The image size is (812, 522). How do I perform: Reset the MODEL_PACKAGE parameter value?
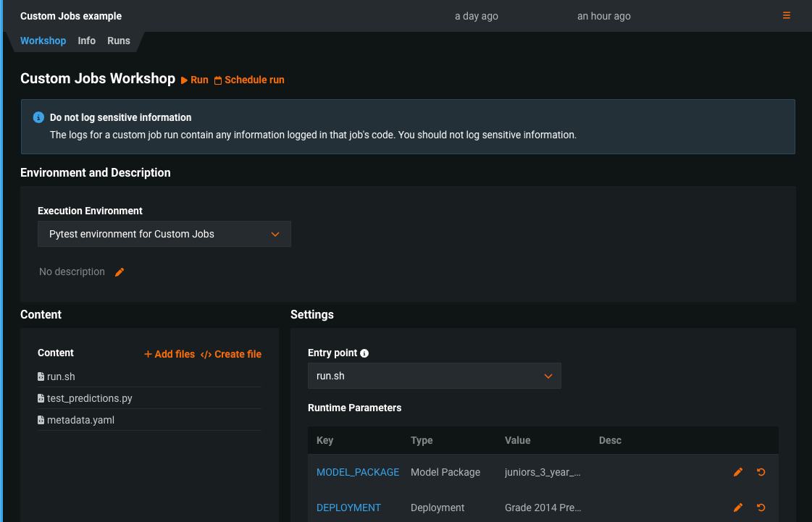pyautogui.click(x=761, y=472)
